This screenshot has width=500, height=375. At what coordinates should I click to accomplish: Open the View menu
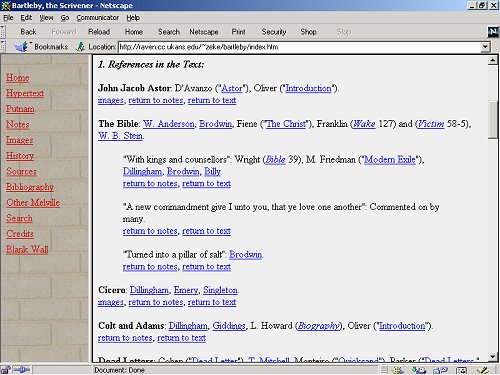click(x=46, y=18)
